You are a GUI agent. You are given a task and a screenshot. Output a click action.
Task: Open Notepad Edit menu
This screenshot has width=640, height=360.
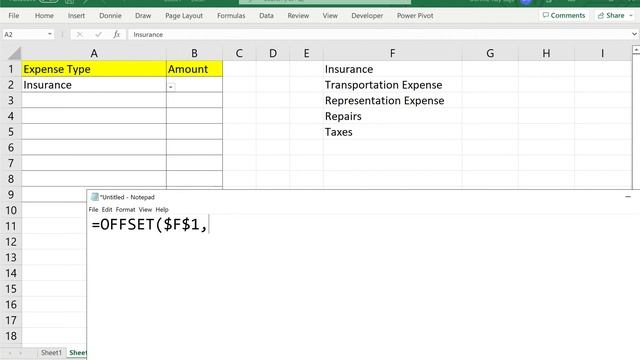click(x=107, y=209)
